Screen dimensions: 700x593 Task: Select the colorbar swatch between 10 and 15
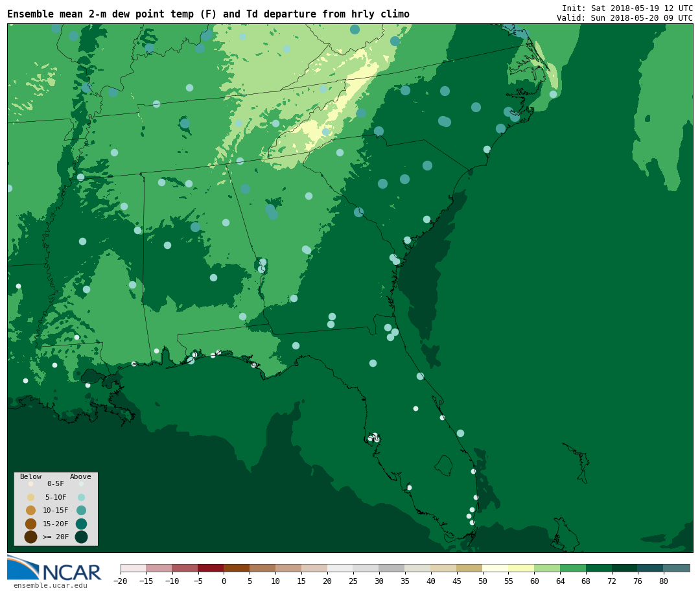[x=288, y=568]
